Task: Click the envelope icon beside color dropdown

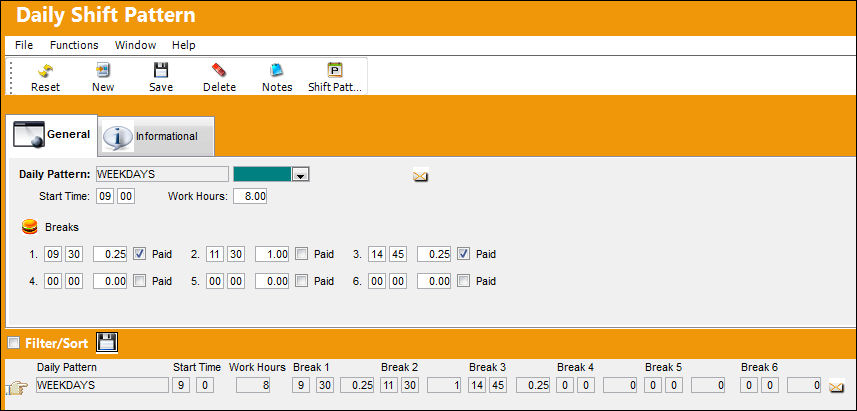Action: [420, 176]
